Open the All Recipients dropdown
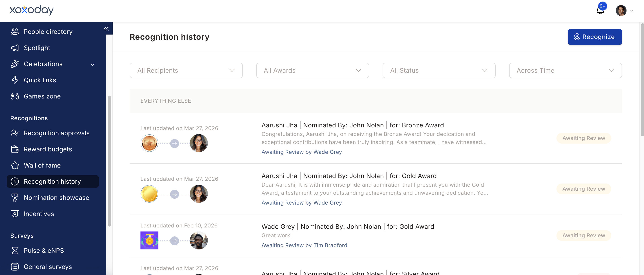 [x=186, y=70]
